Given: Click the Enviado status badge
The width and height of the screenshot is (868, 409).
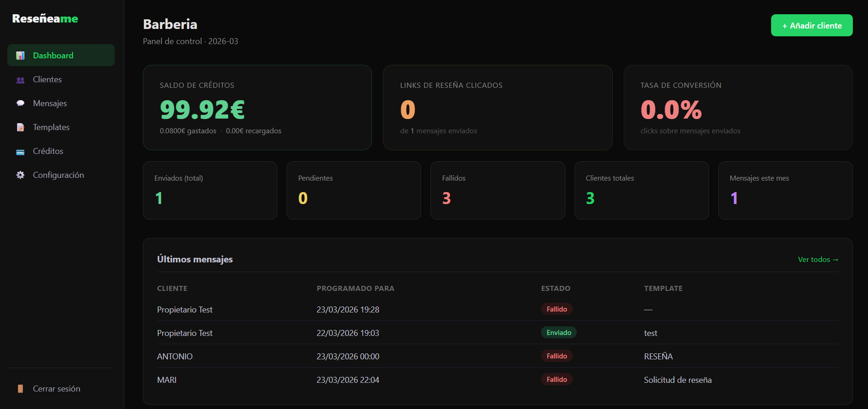Looking at the screenshot, I should pos(558,333).
